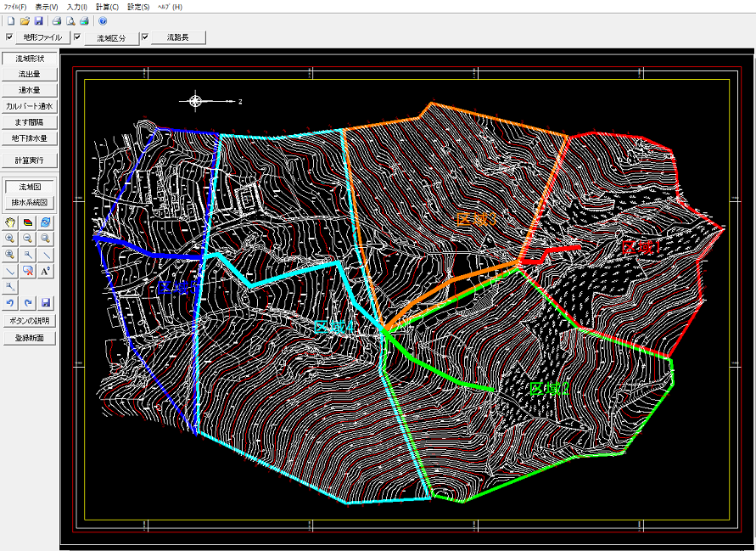Uncheck the 流域区分 checkbox
Screen dimensions: 756x551
click(x=76, y=37)
